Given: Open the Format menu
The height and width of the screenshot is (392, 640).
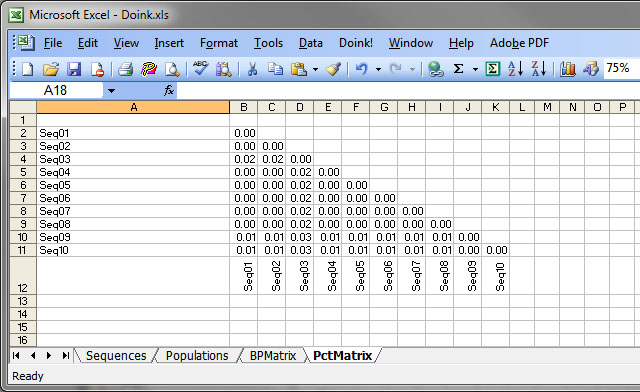Looking at the screenshot, I should coord(219,43).
